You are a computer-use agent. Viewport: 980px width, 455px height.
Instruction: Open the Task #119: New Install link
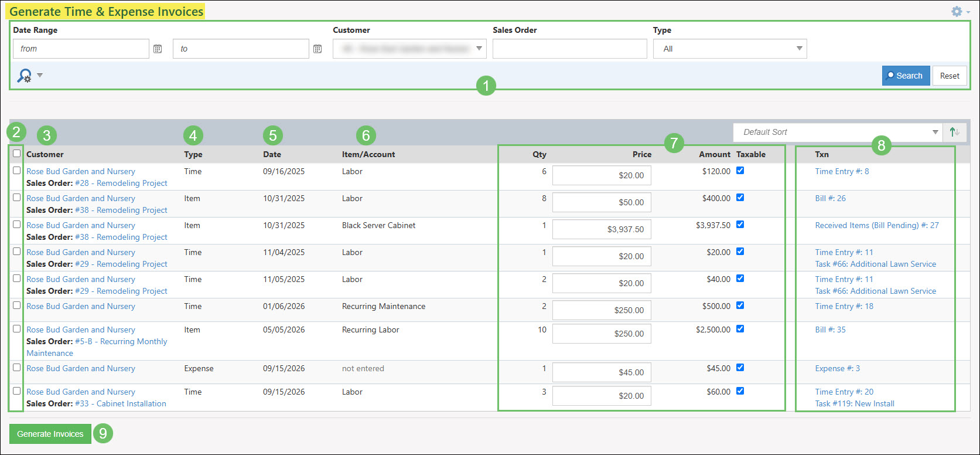[x=855, y=403]
